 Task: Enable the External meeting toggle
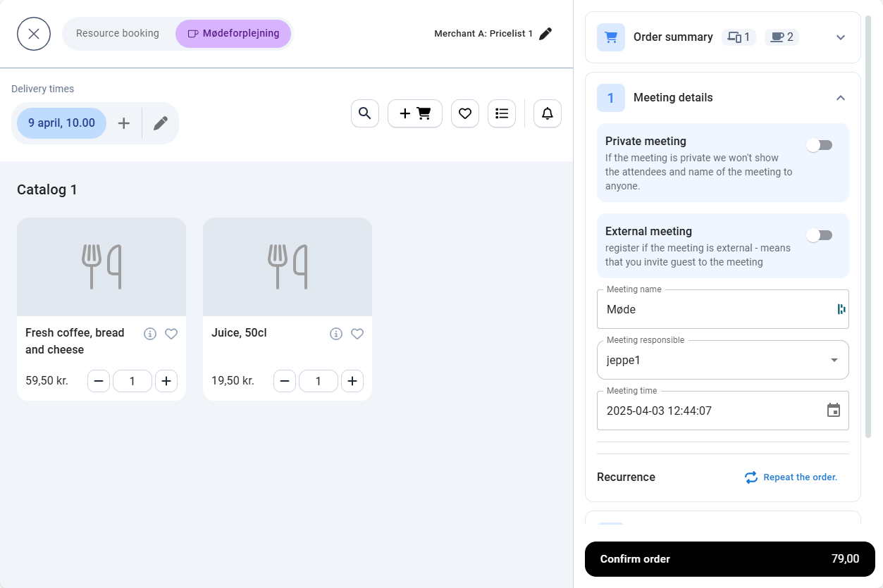(820, 235)
